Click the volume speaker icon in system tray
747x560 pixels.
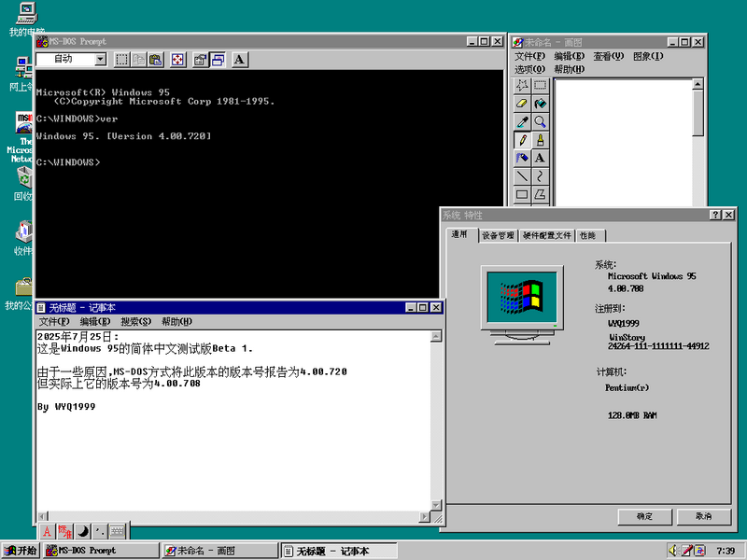pos(673,551)
